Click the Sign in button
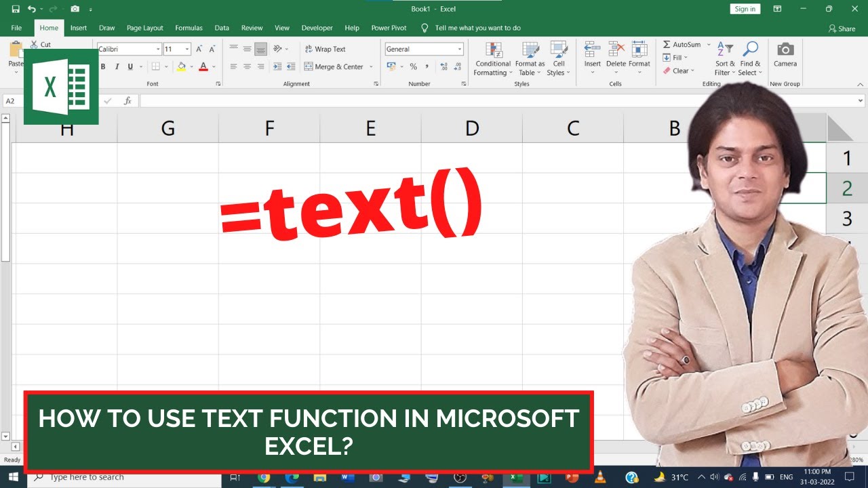 tap(745, 9)
